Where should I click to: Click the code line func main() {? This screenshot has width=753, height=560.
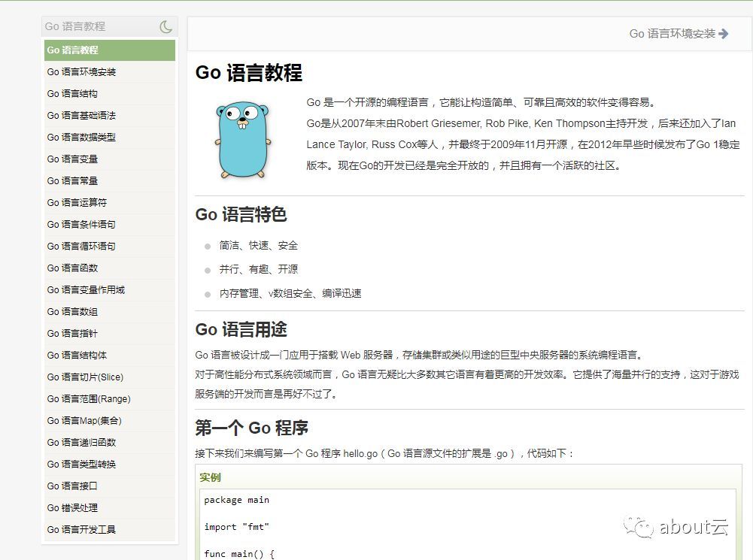[x=239, y=554]
